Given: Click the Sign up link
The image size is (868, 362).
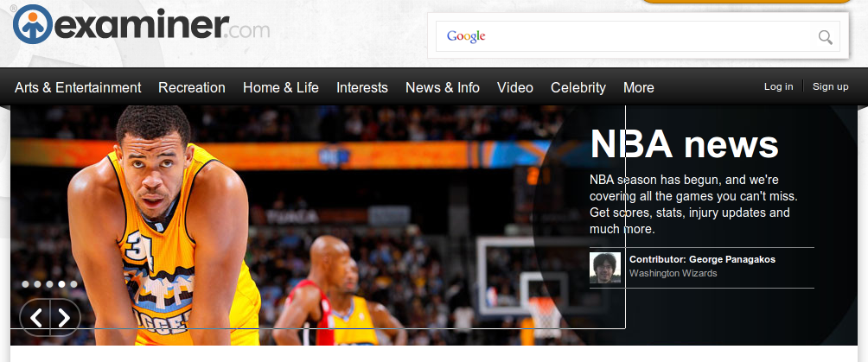Looking at the screenshot, I should [830, 86].
